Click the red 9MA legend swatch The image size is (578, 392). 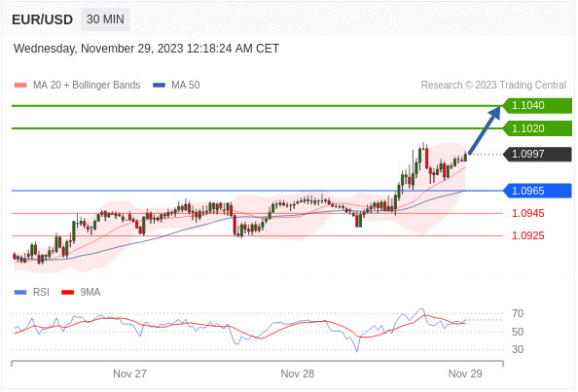coord(67,293)
